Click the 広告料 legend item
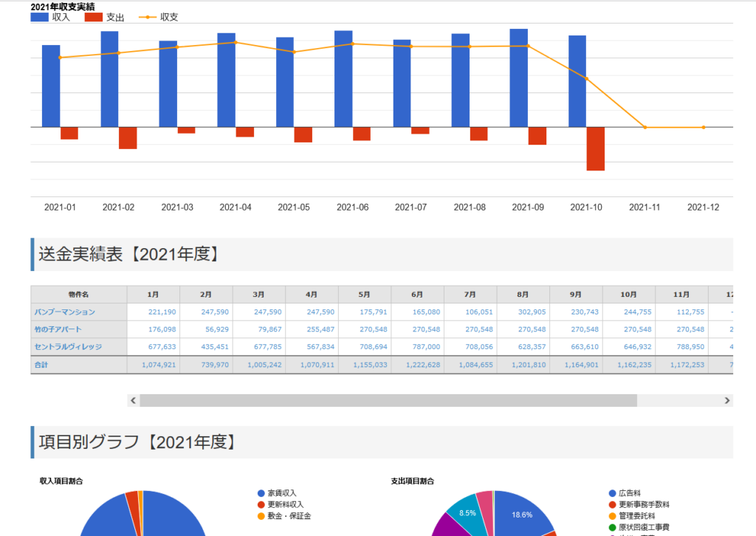This screenshot has width=756, height=536. (625, 493)
